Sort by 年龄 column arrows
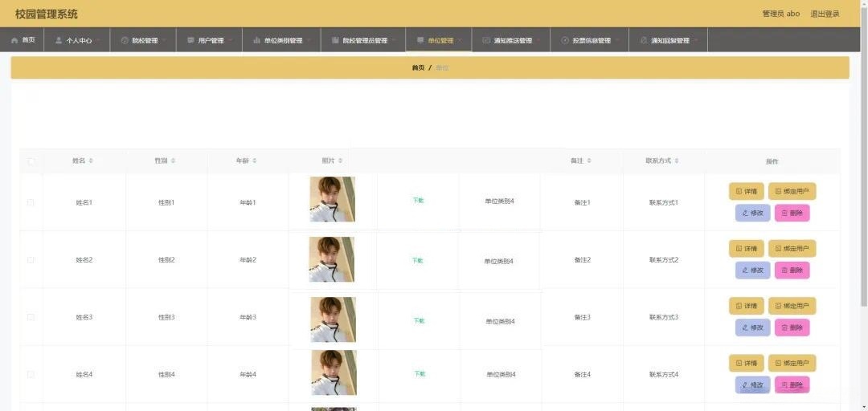Screen dimensions: 868x411 pyautogui.click(x=255, y=161)
